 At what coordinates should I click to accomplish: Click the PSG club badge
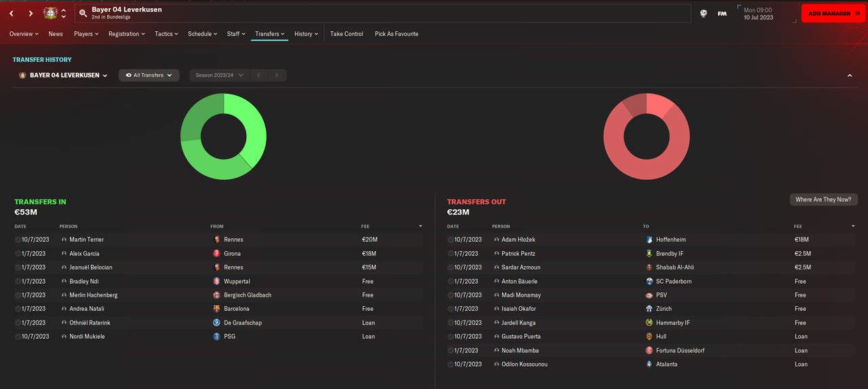[217, 337]
